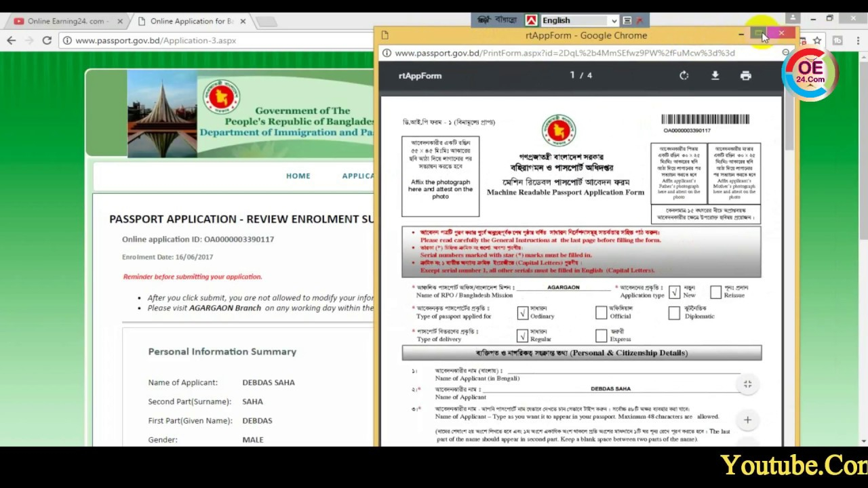Click the barcode number on PDF

click(687, 130)
